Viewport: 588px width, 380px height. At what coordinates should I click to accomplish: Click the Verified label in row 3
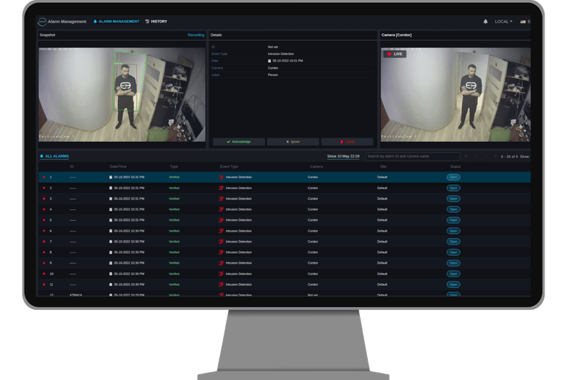click(x=174, y=198)
